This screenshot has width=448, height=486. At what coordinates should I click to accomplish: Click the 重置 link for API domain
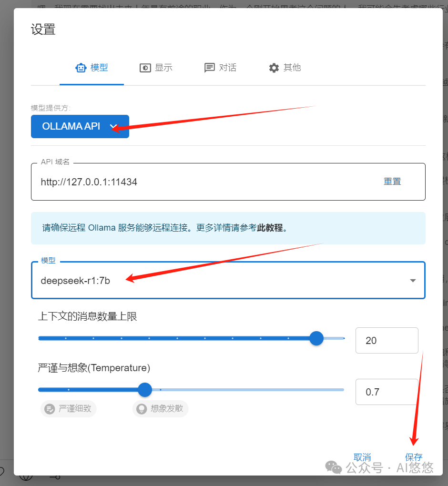click(x=392, y=182)
